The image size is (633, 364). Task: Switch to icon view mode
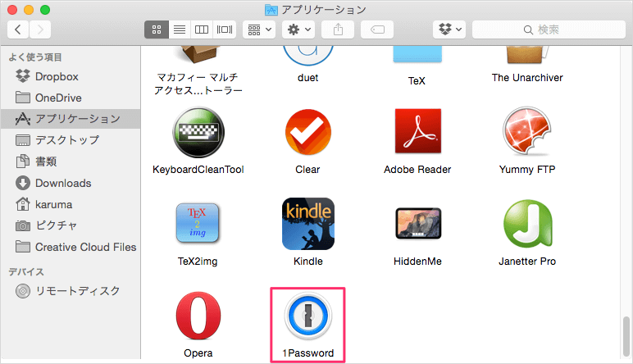pyautogui.click(x=157, y=30)
